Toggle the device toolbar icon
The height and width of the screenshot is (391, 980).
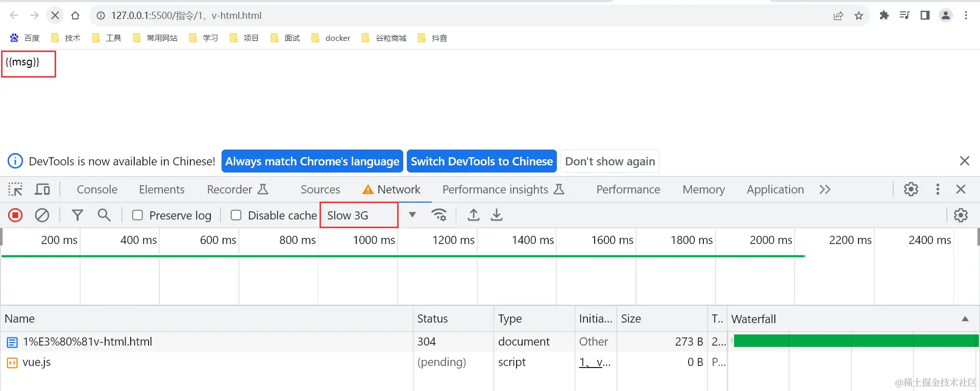[x=42, y=189]
